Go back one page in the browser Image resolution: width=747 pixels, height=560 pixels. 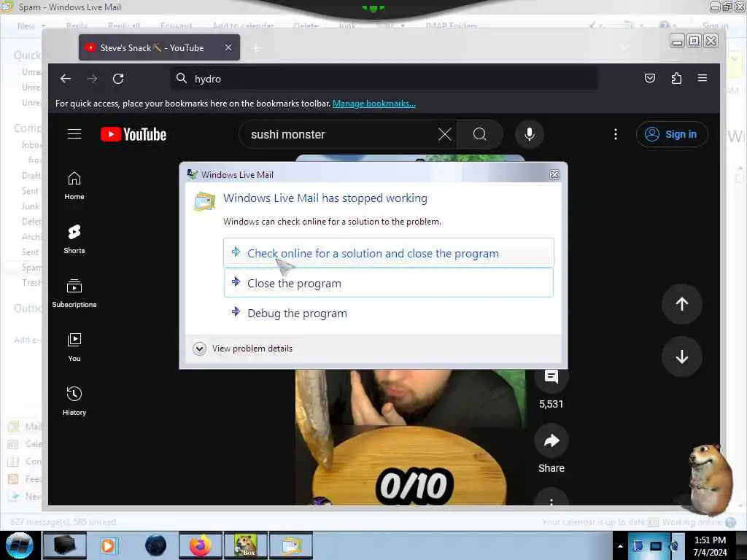point(66,79)
